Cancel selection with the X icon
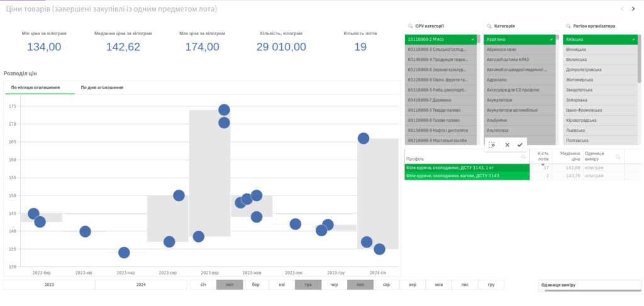Image resolution: width=644 pixels, height=306 pixels. pyautogui.click(x=507, y=145)
